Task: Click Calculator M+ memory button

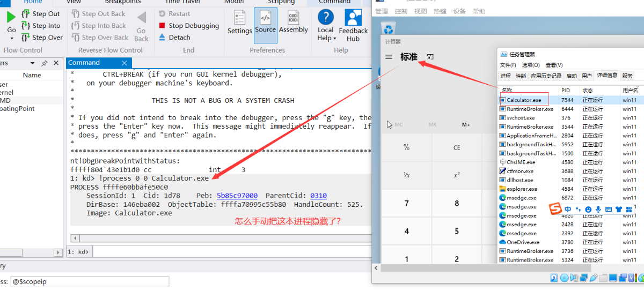Action: click(466, 125)
